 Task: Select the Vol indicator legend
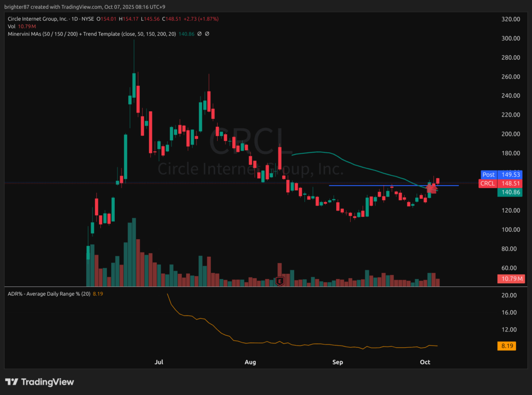point(19,26)
